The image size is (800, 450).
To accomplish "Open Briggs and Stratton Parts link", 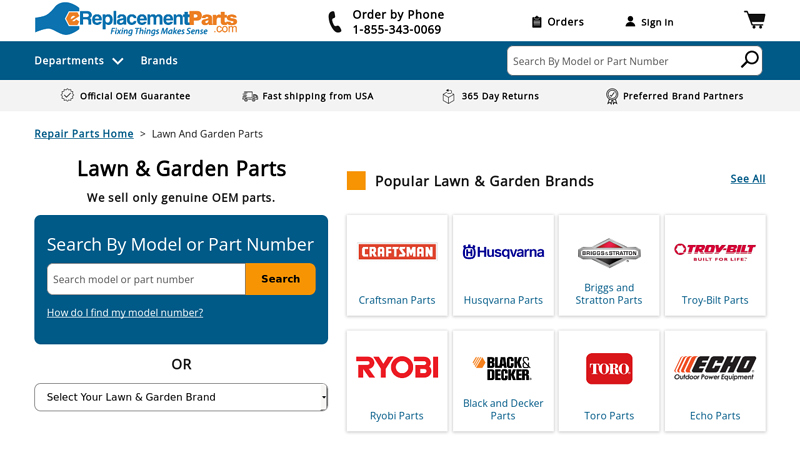I will (609, 294).
